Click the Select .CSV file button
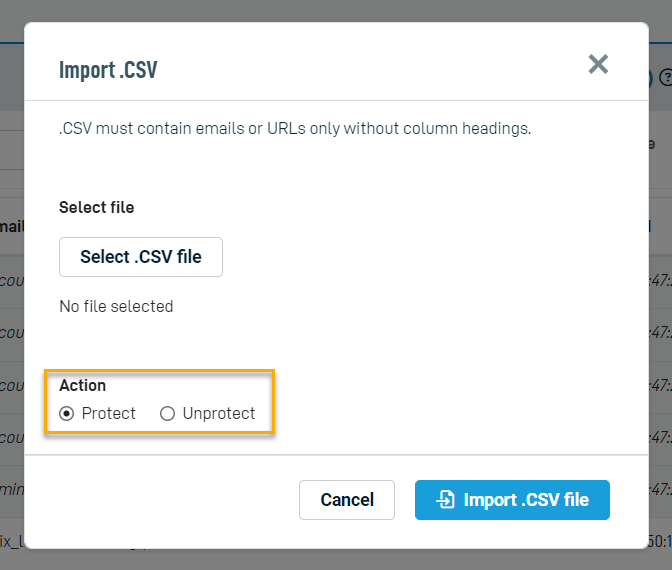The image size is (672, 570). 141,257
